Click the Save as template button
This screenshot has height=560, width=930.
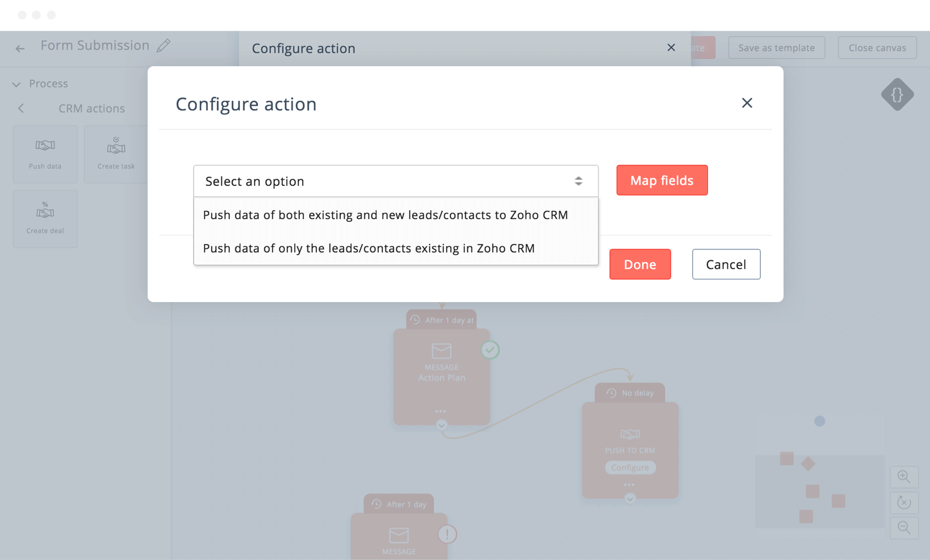click(776, 48)
